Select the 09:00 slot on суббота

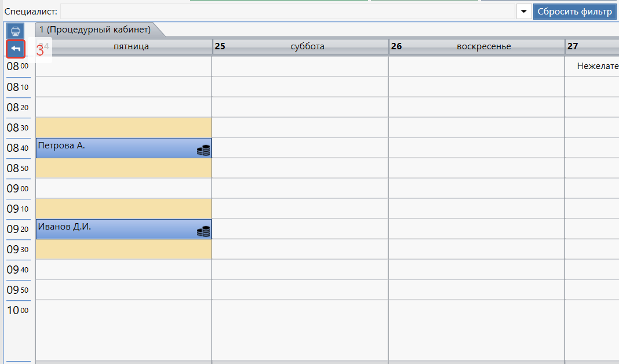pyautogui.click(x=300, y=188)
